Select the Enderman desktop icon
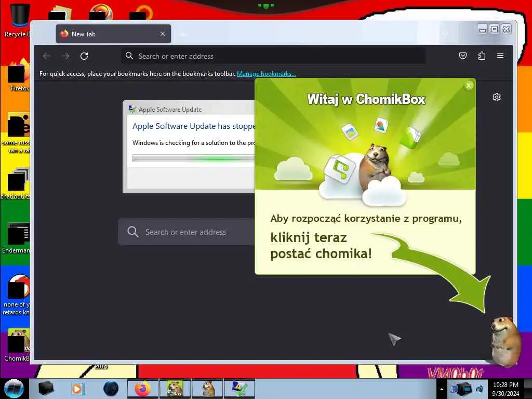The image size is (532, 399). (x=17, y=238)
